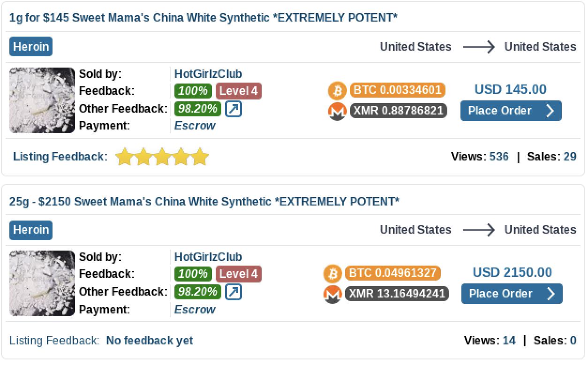588x366 pixels.
Task: Click the Monero icon in the 25g listing
Action: click(333, 294)
